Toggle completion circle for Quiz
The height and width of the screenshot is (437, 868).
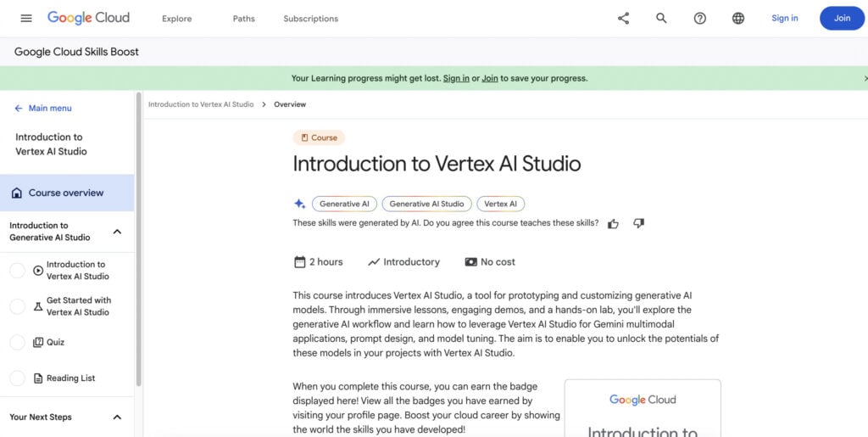pos(17,342)
